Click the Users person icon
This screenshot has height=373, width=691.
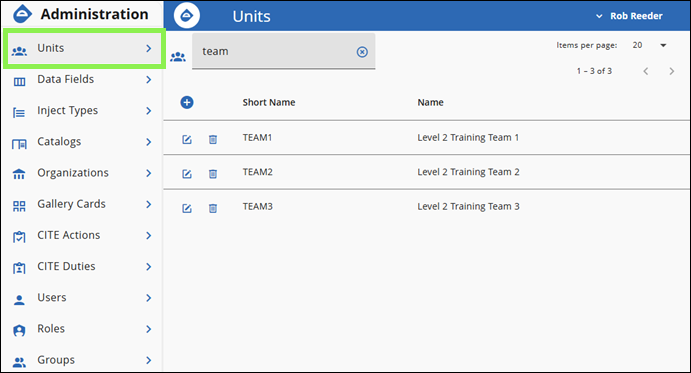(x=19, y=300)
